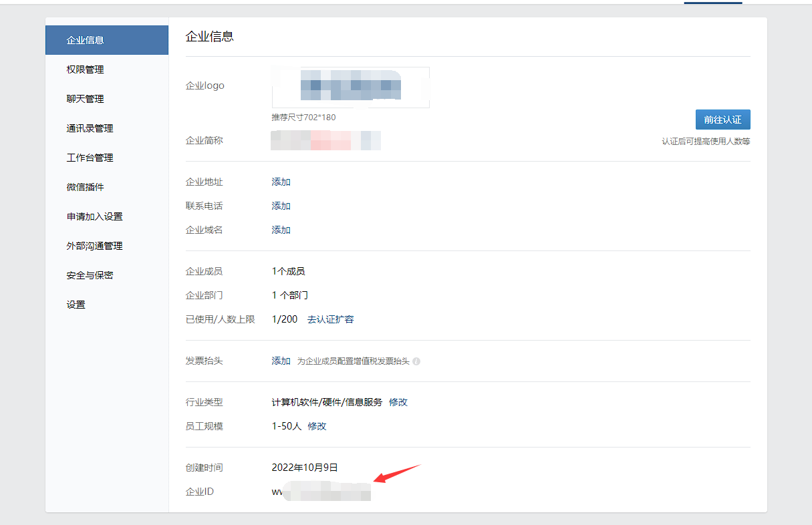Modify 行业类型 with 修改 link

coord(398,402)
